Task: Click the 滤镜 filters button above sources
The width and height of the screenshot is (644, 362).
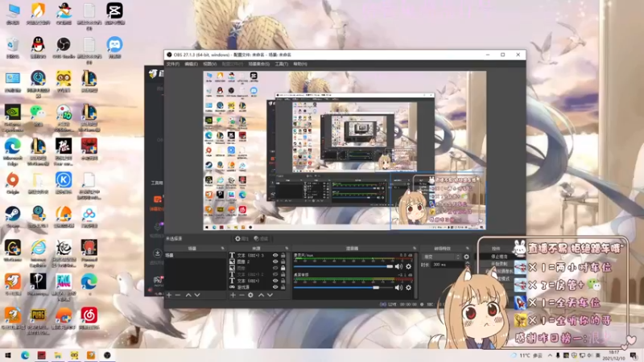Action: [x=261, y=238]
